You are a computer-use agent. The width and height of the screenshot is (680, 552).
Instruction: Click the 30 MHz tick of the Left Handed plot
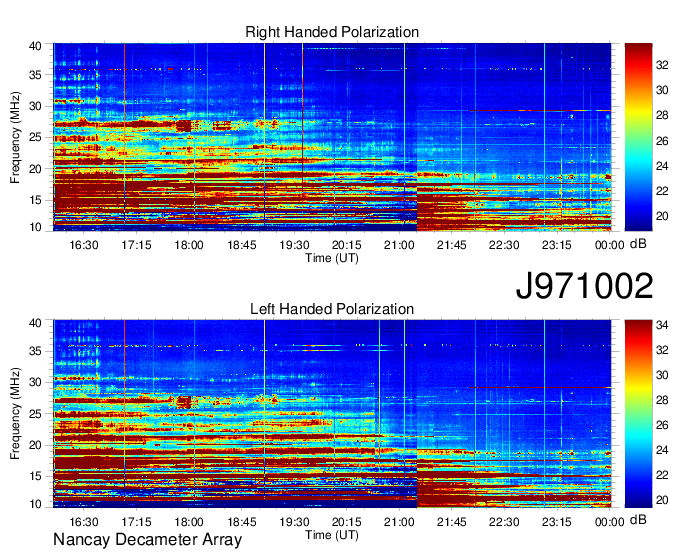[35, 382]
